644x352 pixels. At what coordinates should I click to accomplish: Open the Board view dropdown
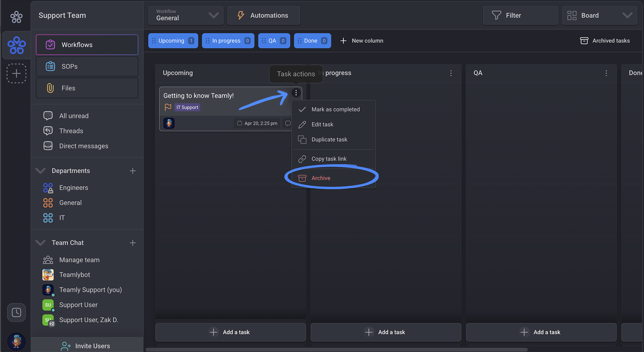(600, 15)
